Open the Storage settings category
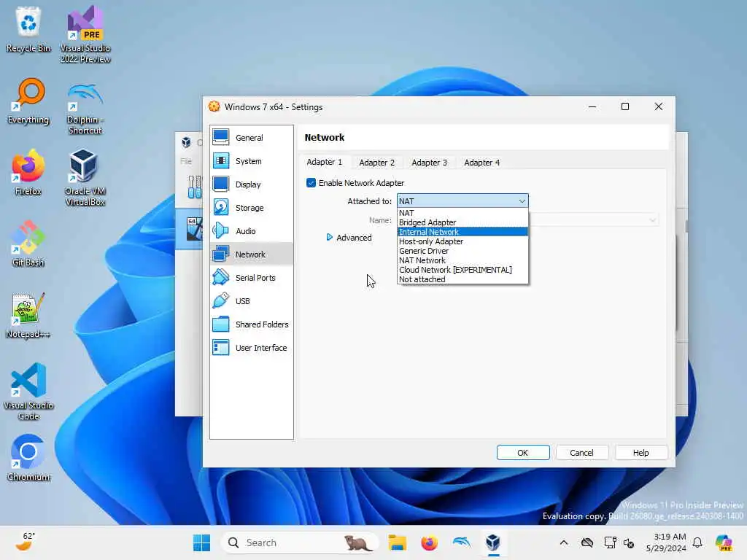The image size is (747, 560). [x=251, y=208]
